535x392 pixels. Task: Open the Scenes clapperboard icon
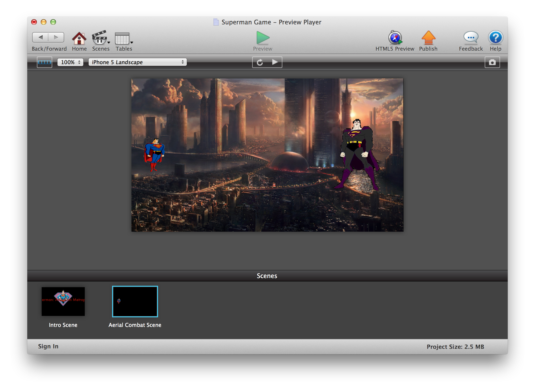pyautogui.click(x=99, y=38)
